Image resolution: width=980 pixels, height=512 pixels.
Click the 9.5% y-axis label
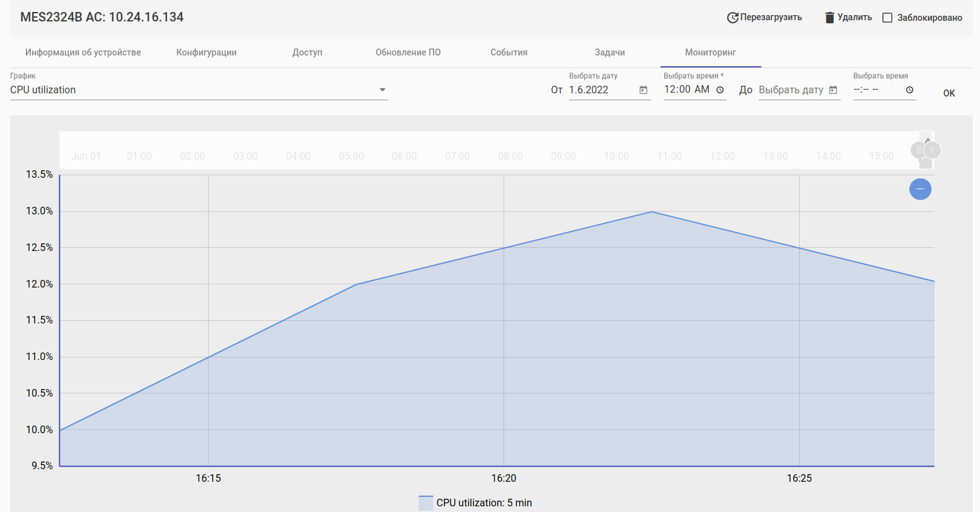(x=42, y=466)
